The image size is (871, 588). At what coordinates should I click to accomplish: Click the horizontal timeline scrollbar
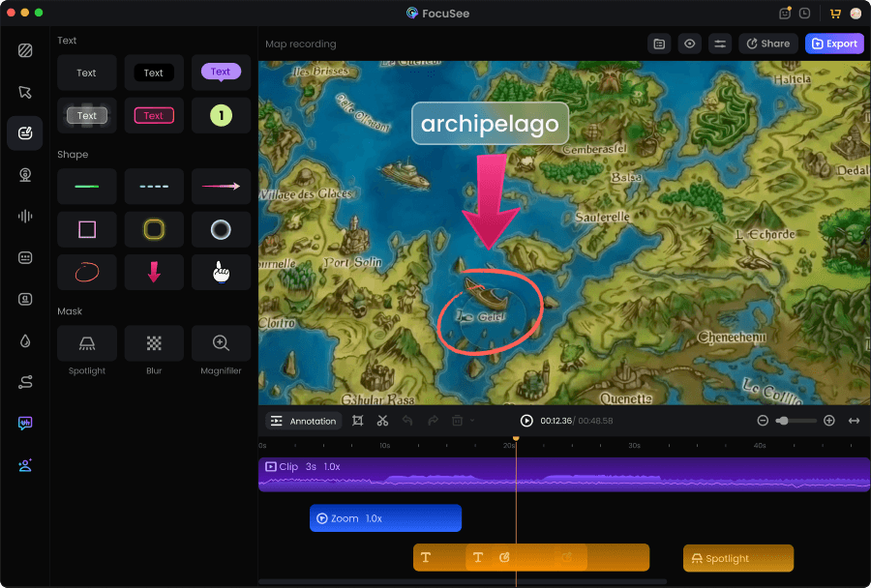463,582
